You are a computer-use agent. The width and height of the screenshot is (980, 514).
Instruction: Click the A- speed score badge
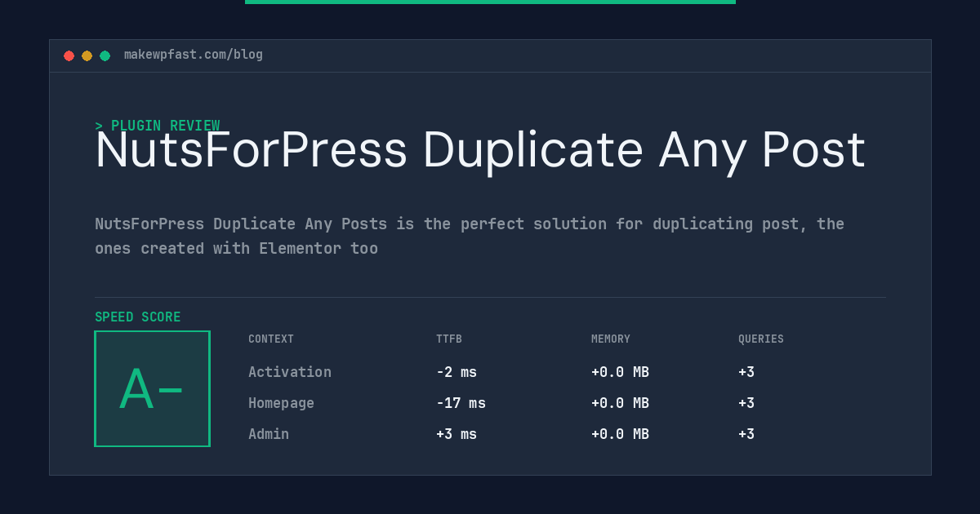tap(152, 388)
